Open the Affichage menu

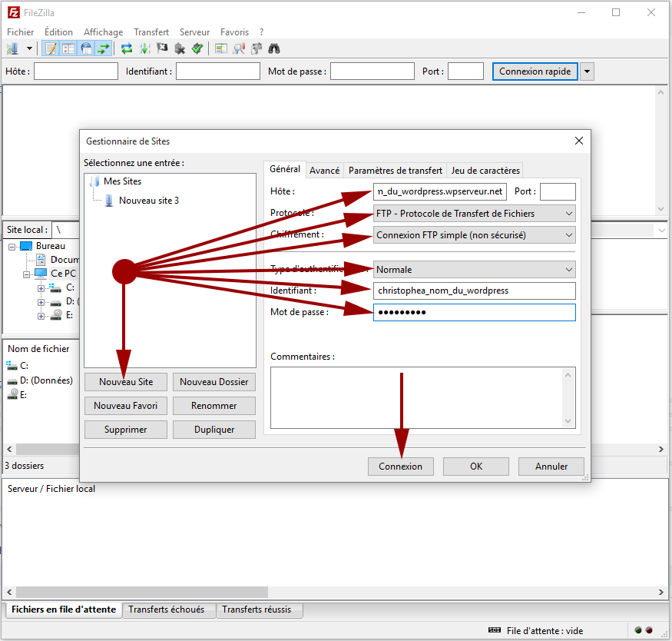tap(103, 32)
